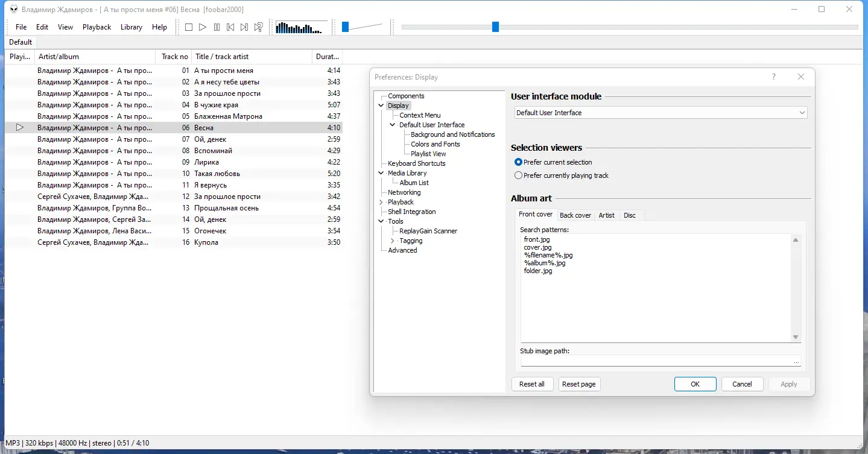The width and height of the screenshot is (868, 454).
Task: Collapse the Media Library tree node
Action: [x=381, y=173]
